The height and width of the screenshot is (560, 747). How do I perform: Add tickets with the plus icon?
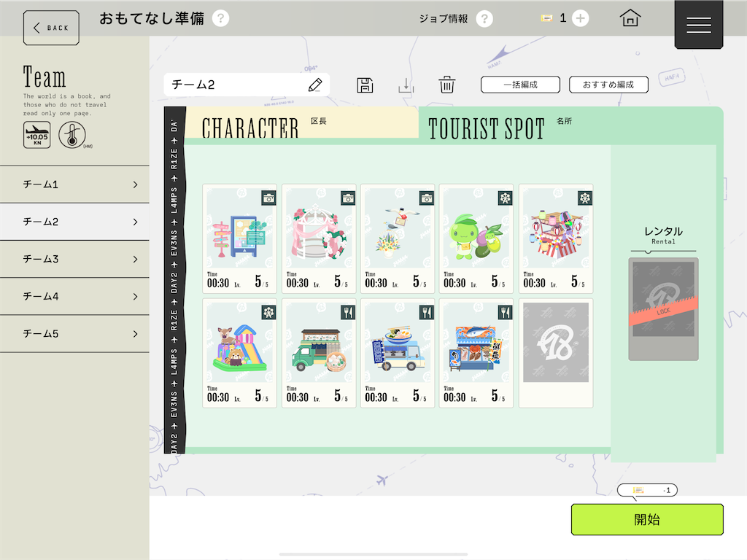[580, 18]
